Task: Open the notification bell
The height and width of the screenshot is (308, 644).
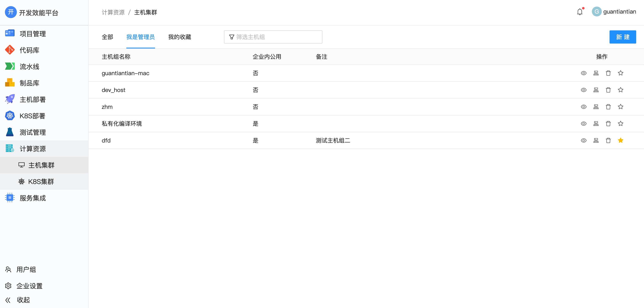Action: click(x=580, y=11)
